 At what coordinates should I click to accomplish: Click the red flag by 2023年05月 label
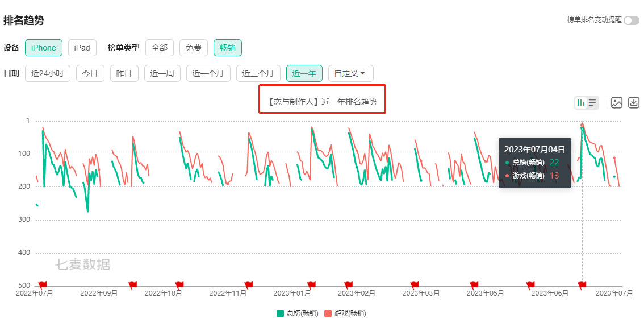[474, 285]
